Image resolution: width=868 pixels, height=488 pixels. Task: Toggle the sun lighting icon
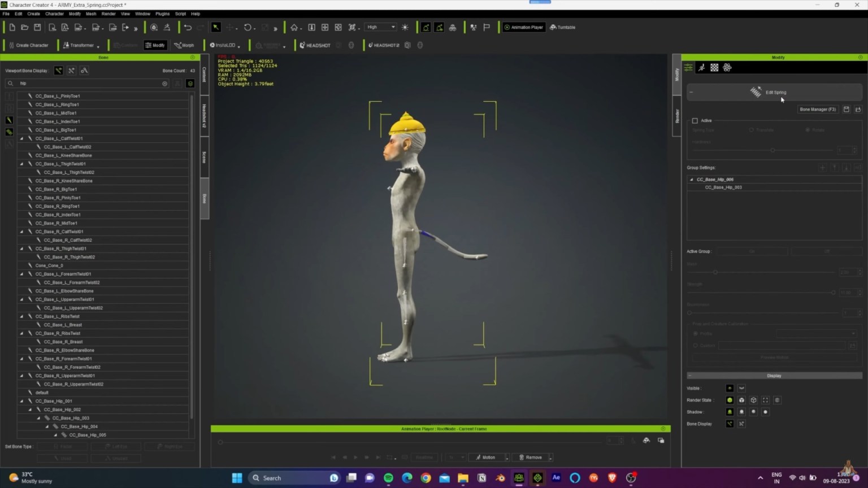tap(405, 27)
